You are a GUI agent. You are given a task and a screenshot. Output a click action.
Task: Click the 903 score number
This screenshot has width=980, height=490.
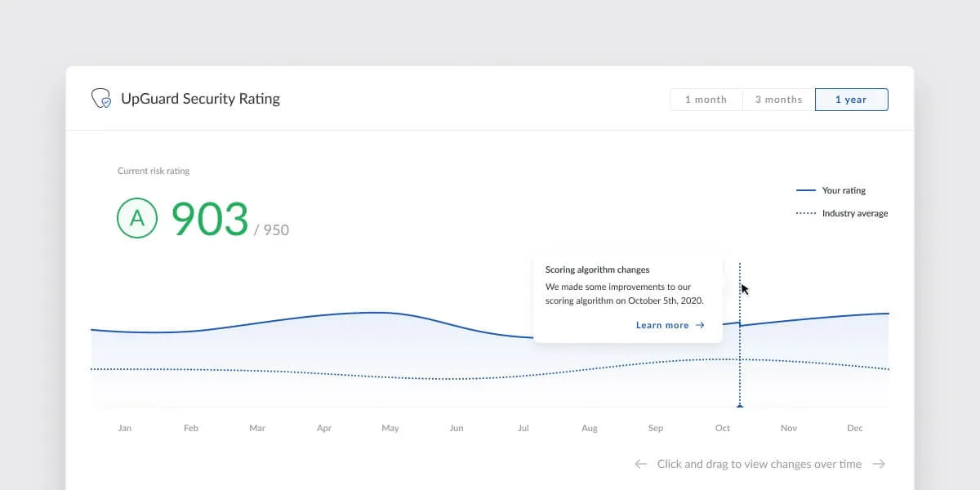point(210,219)
